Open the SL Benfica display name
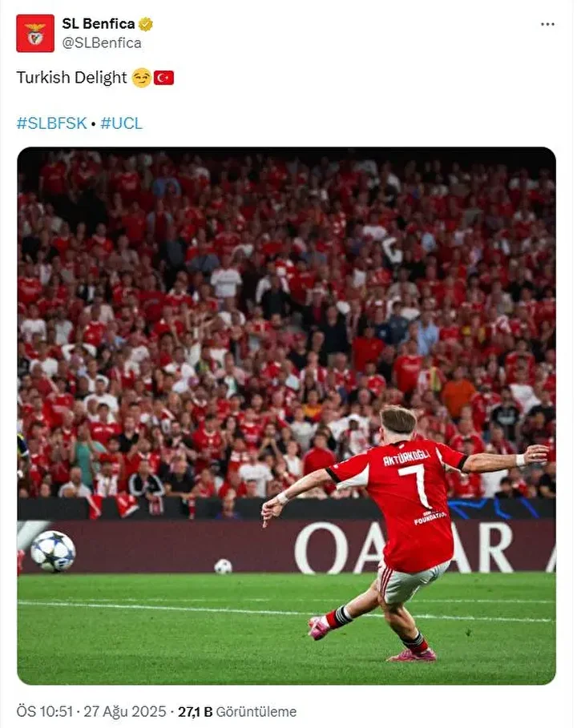577x728 pixels. click(99, 24)
